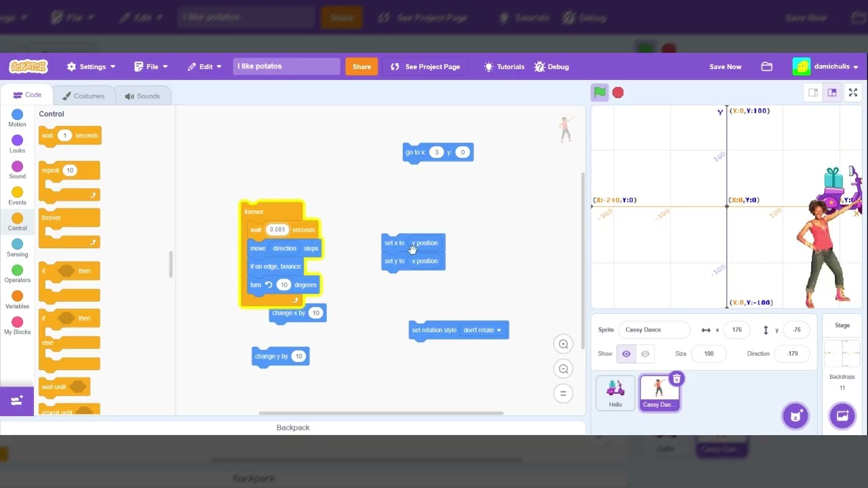Click the workspace vertical scrollbar
Image resolution: width=868 pixels, height=488 pixels.
click(583, 261)
